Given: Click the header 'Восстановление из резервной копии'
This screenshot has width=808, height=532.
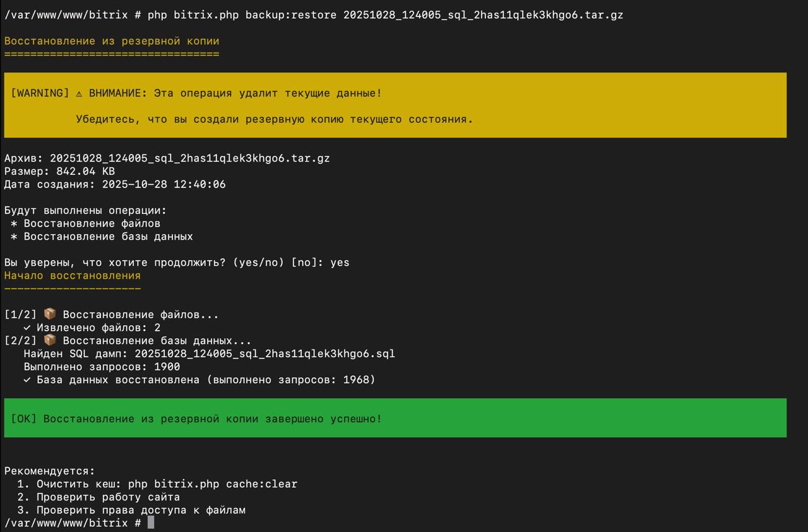Looking at the screenshot, I should pos(110,40).
